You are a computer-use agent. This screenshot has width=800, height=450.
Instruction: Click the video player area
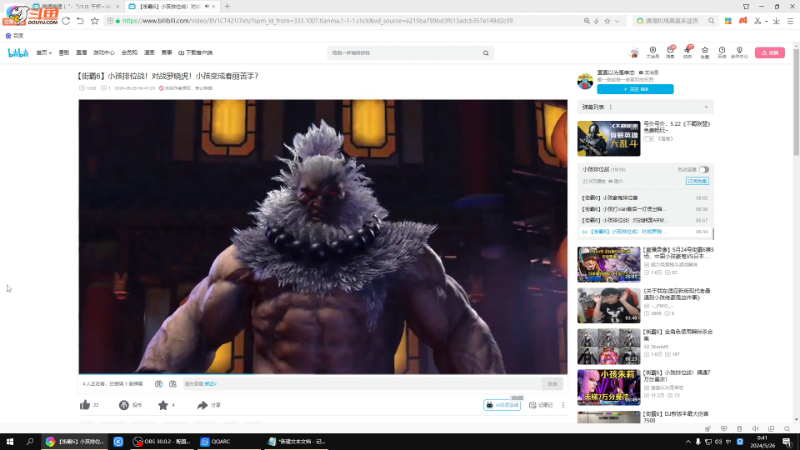click(323, 237)
